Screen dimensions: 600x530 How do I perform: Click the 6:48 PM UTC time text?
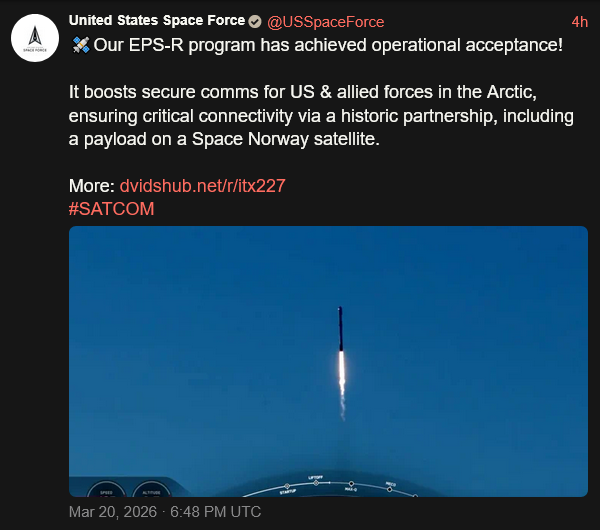[x=215, y=512]
